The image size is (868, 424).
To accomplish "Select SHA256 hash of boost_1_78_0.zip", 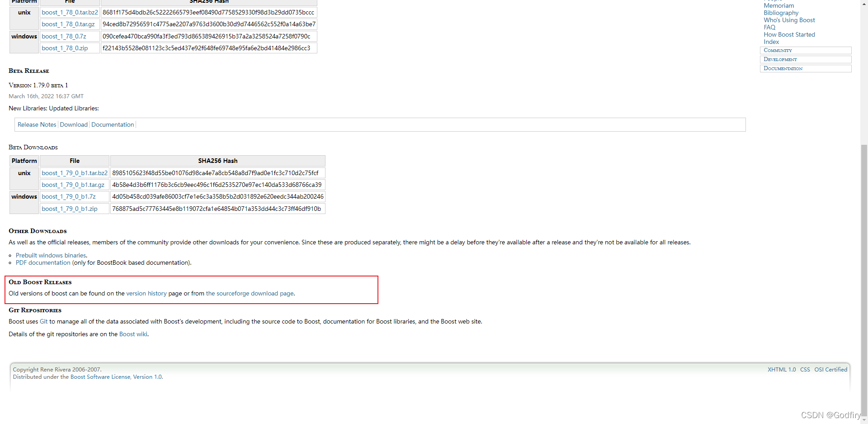I will (206, 48).
